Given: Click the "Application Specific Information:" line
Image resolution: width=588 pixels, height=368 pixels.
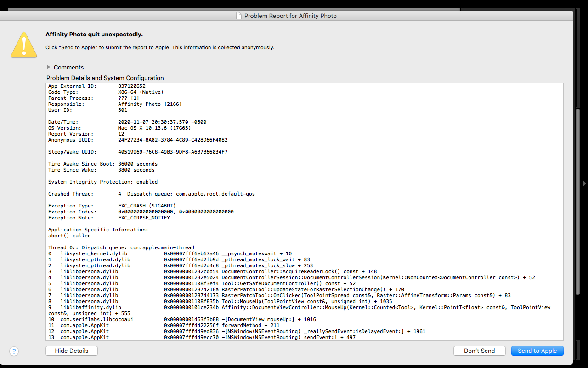Looking at the screenshot, I should pyautogui.click(x=98, y=230).
